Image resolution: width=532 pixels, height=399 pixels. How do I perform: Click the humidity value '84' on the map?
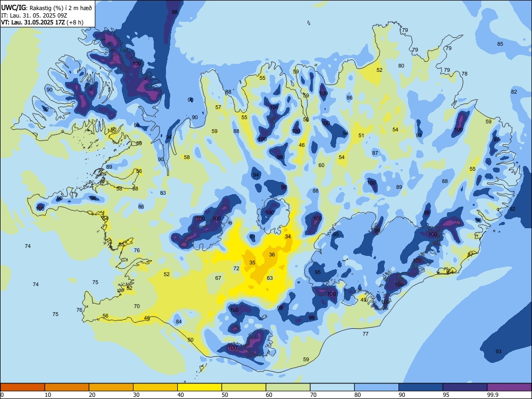point(179,322)
